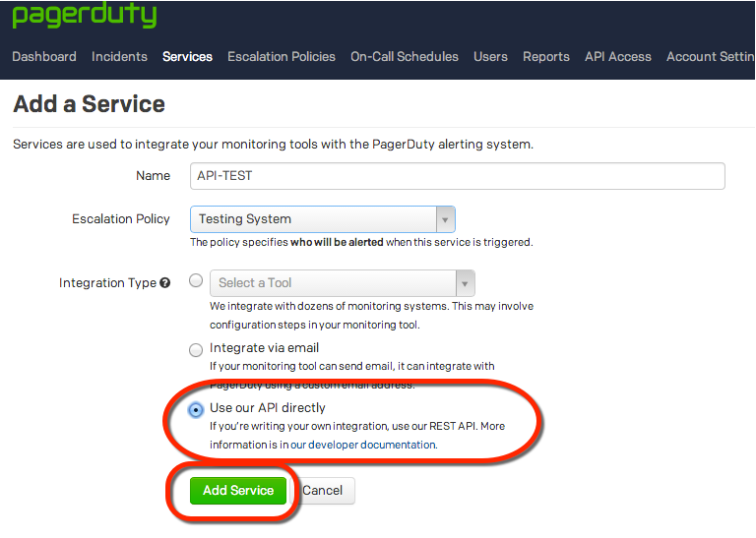756x538 pixels.
Task: Select the radio button beside Select a Tool
Action: coord(196,280)
